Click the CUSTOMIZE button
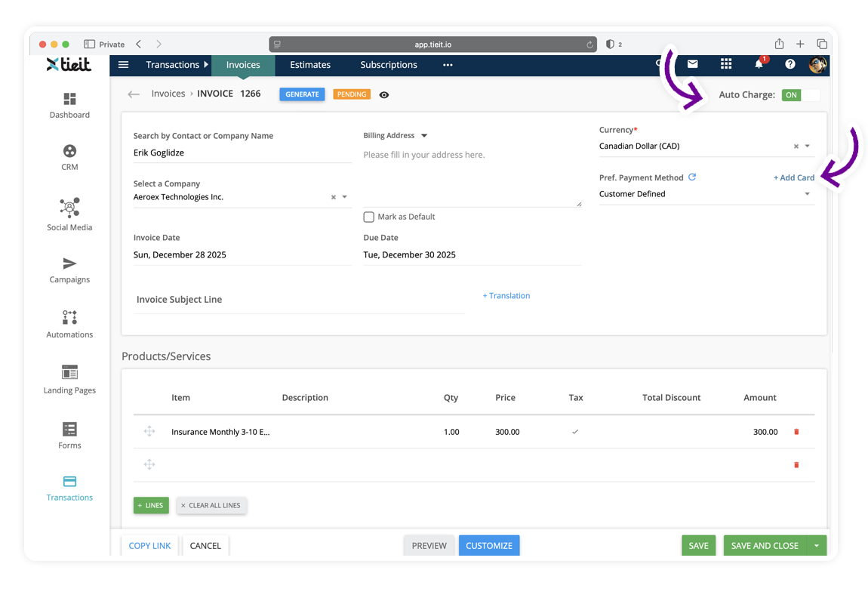Screen dimensions: 868x604 click(489, 545)
